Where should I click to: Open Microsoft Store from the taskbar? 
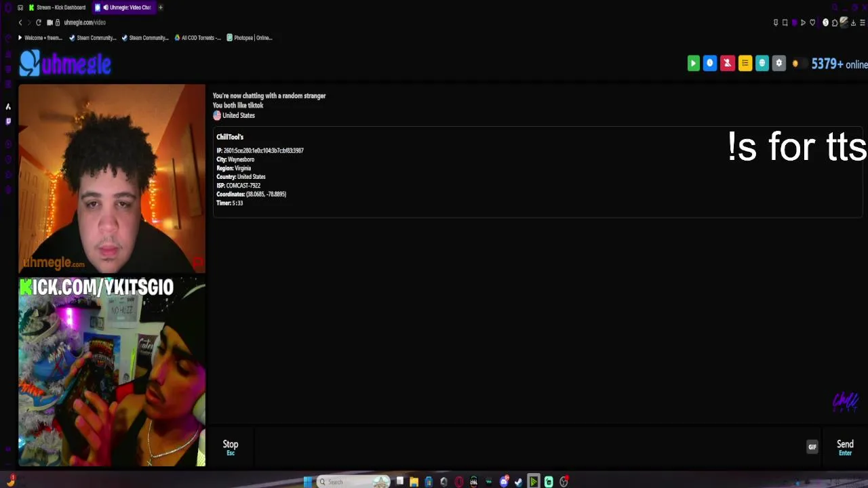[429, 482]
